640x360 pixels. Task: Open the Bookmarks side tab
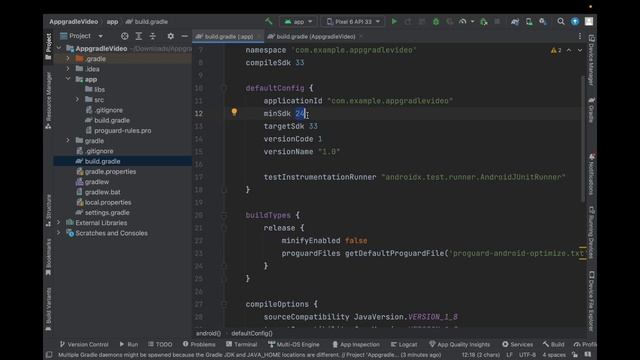[49, 257]
